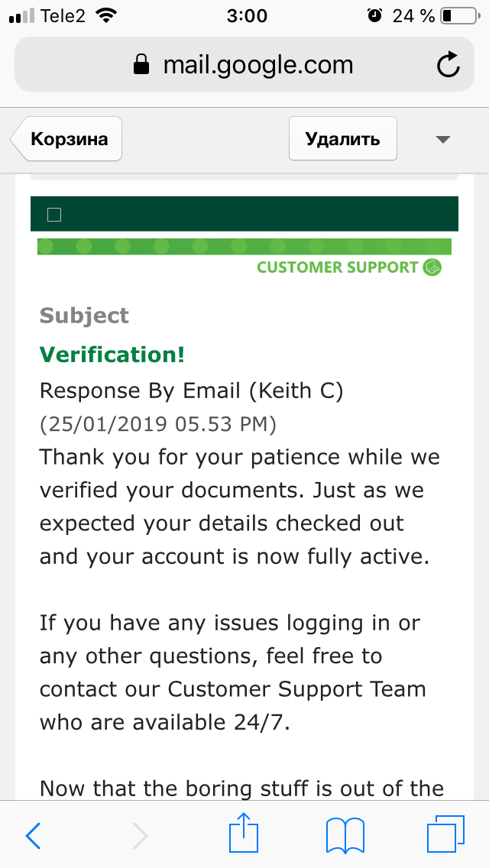The image size is (489, 868).
Task: Tap the green dotted banner strip
Action: point(244,246)
